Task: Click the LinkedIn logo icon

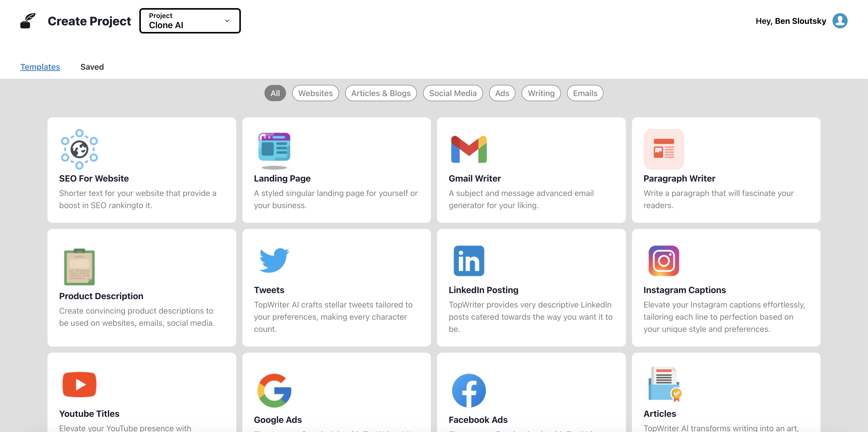Action: [469, 261]
